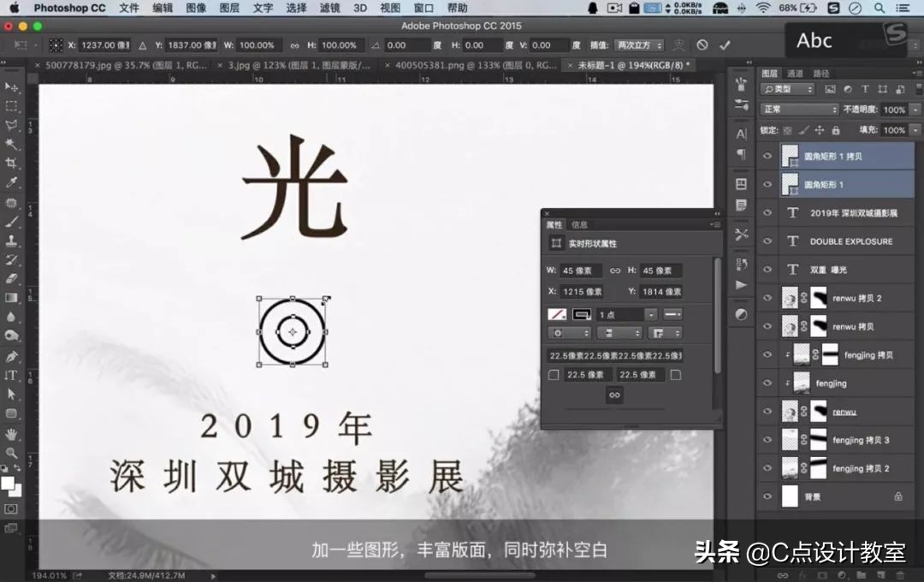Toggle visibility of the fengjing layer

767,383
